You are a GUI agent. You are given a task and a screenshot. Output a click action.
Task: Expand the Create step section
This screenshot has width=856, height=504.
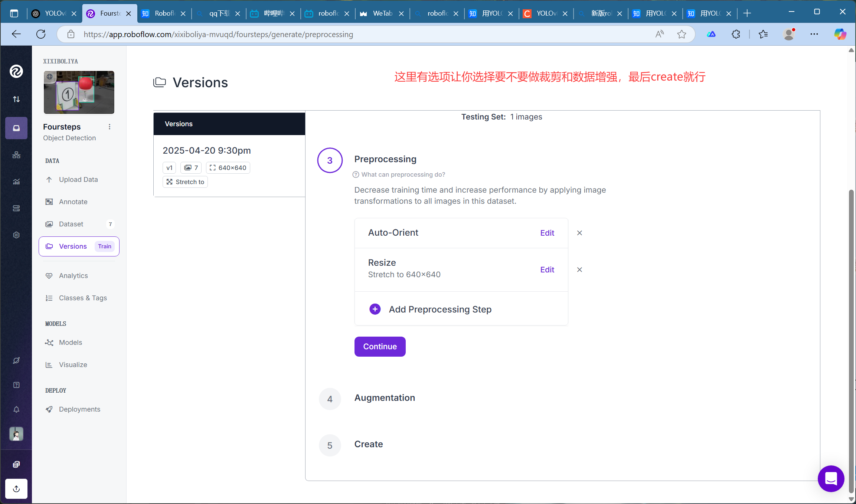368,444
